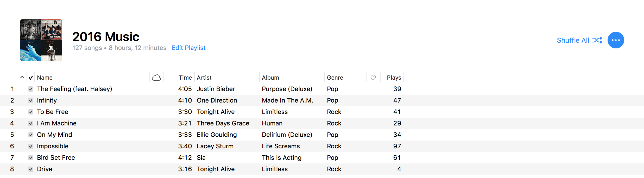Sort by the Time column header
Screen dimensions: 644x178
(185, 78)
